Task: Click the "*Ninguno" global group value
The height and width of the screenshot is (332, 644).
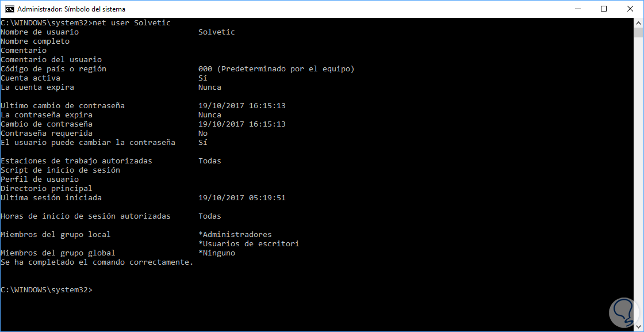Action: [216, 253]
